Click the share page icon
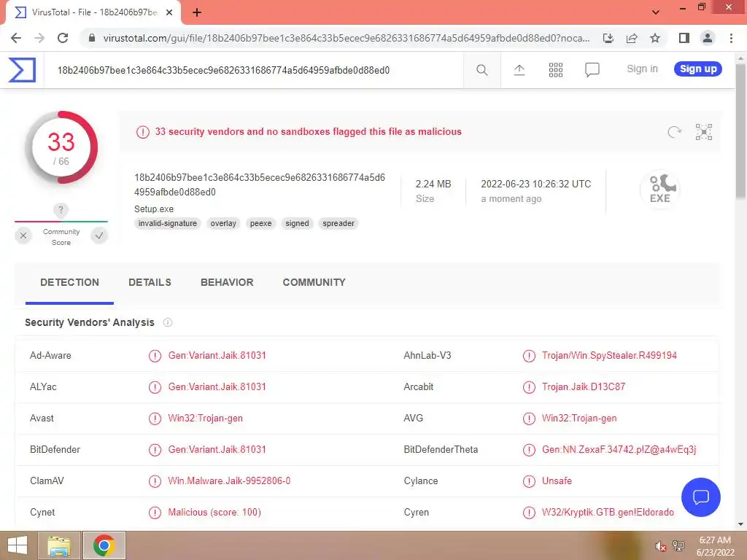The width and height of the screenshot is (747, 560). click(x=632, y=38)
